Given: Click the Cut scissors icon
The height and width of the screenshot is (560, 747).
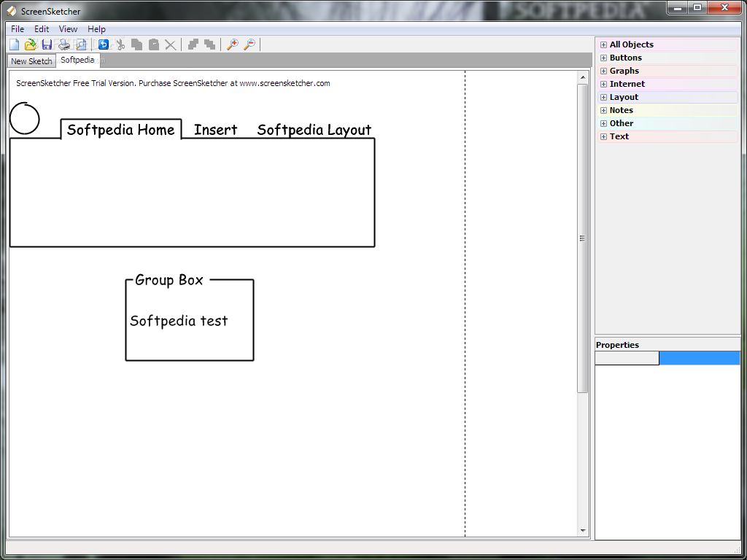Looking at the screenshot, I should click(x=120, y=44).
